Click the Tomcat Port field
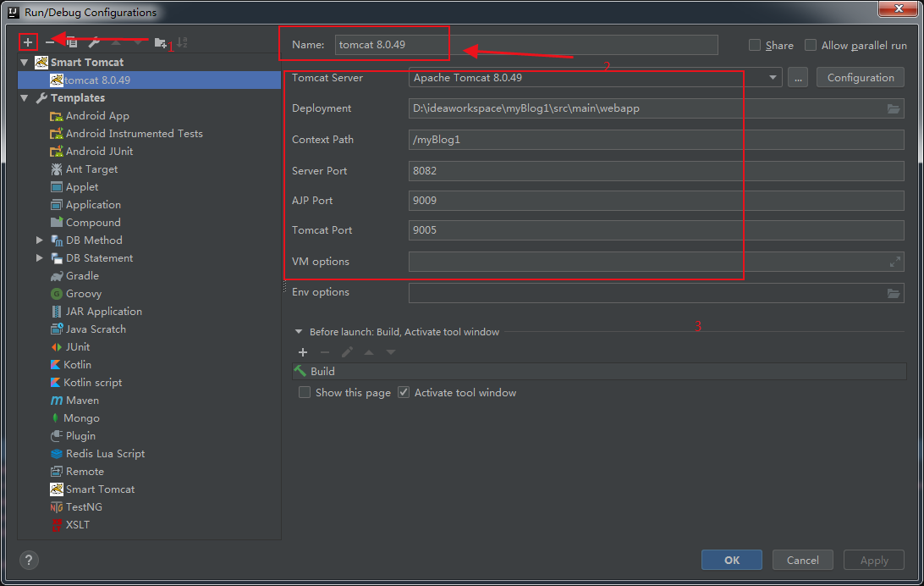Screen dimensions: 924x586 point(657,230)
